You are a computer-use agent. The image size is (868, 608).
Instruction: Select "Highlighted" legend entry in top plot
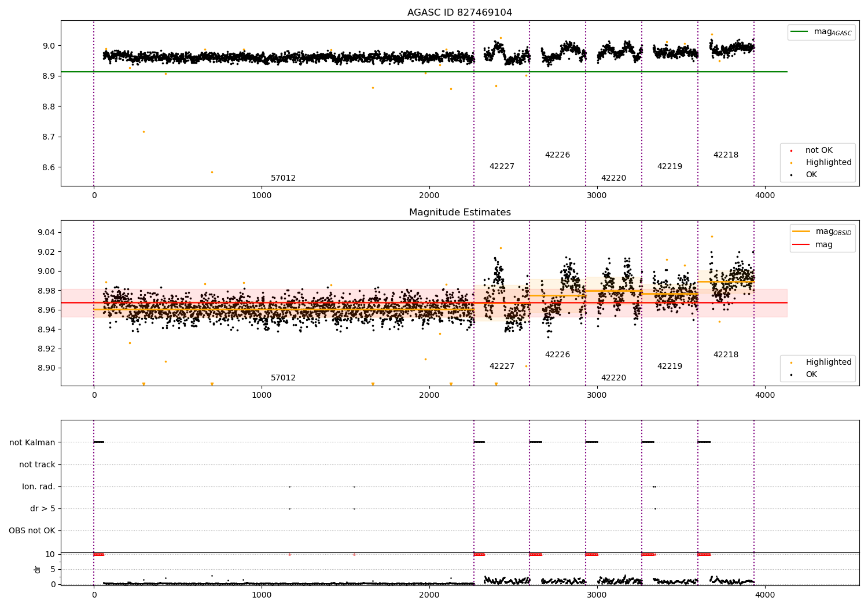point(828,163)
